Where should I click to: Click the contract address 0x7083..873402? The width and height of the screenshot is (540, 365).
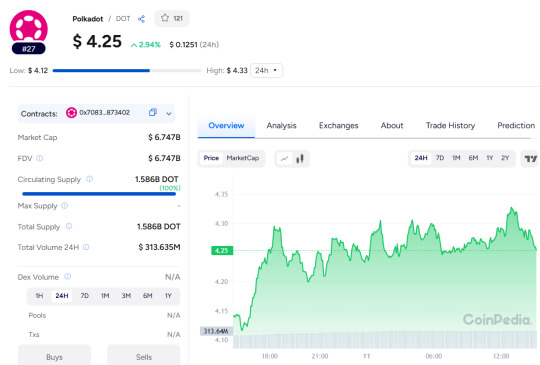point(104,113)
